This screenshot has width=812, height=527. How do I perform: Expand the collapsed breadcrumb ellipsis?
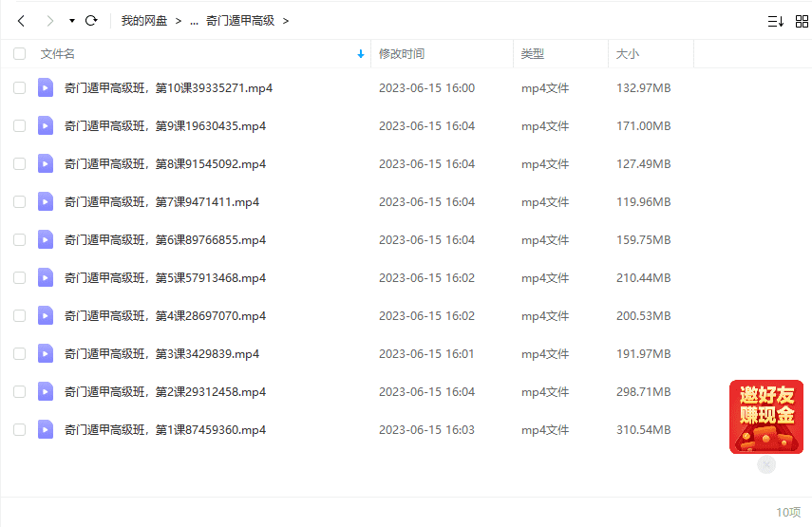point(194,21)
